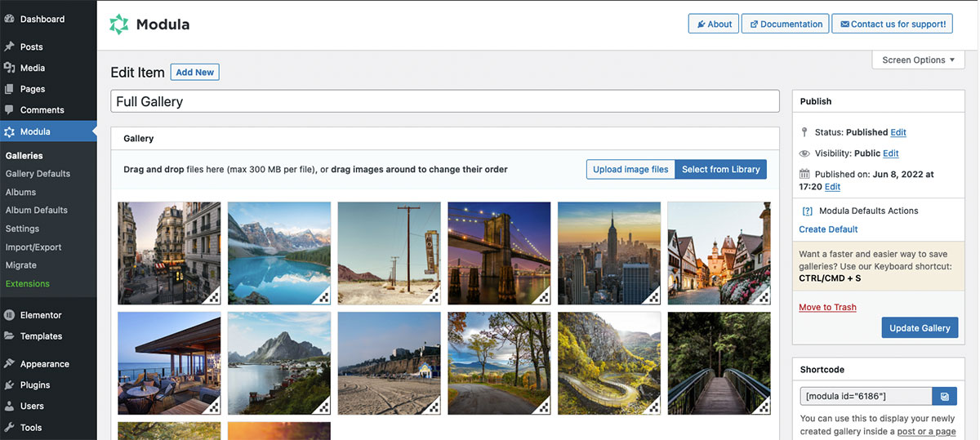
Task: Click the calendar icon next to Published on
Action: pos(805,174)
